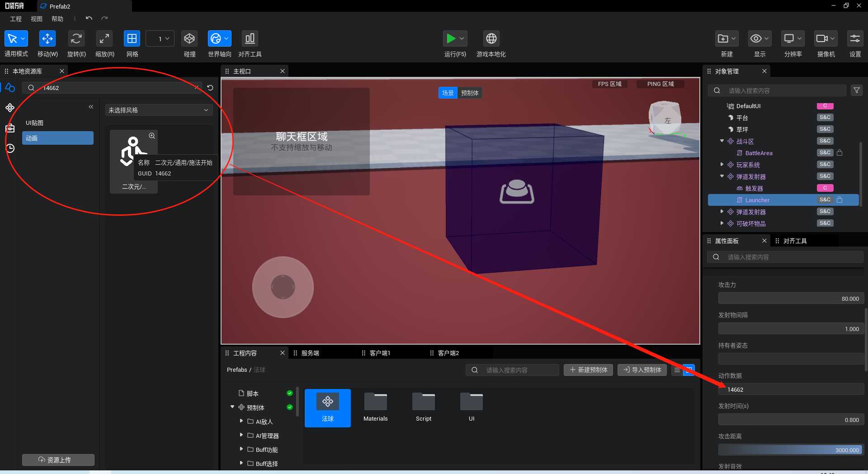Open the 工程 menu

click(16, 19)
